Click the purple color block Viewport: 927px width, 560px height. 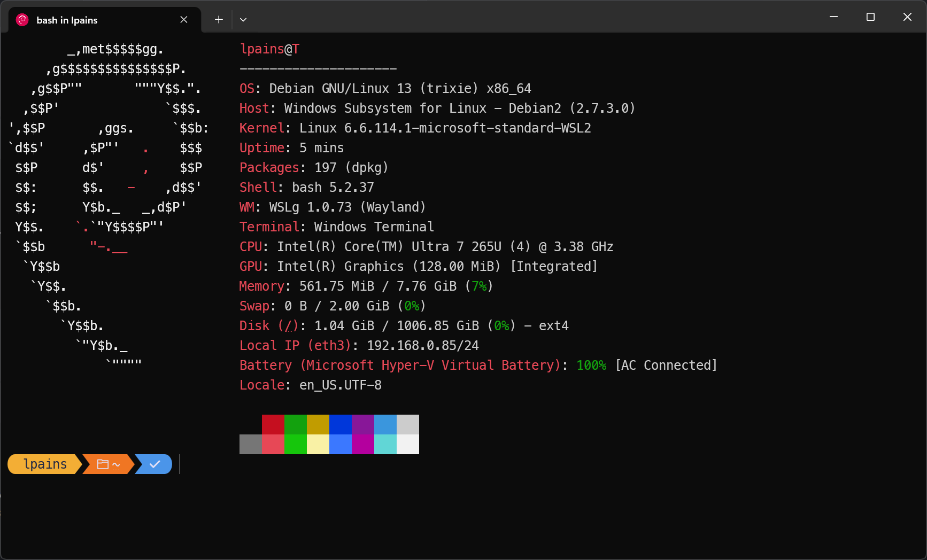click(x=363, y=424)
